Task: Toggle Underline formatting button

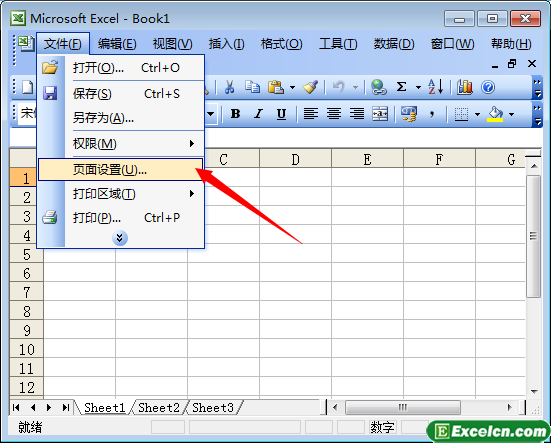Action: coord(281,114)
